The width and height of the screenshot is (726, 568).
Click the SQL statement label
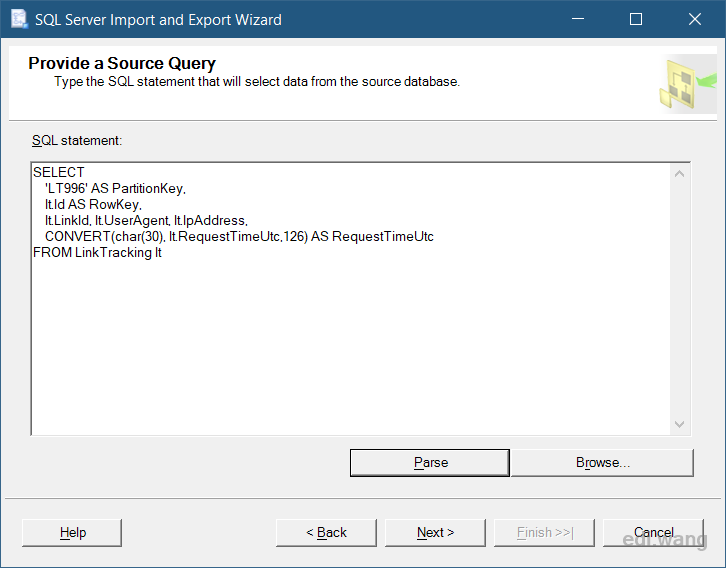[x=77, y=140]
